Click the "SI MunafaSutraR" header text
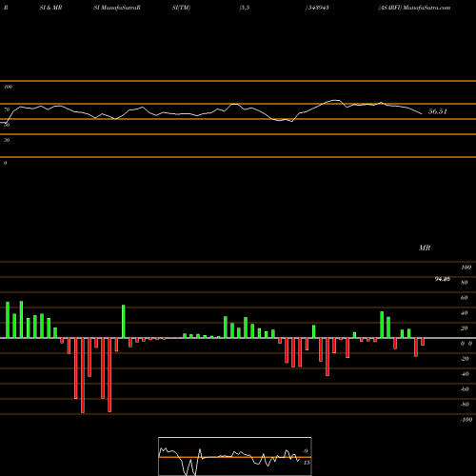Image resolution: width=476 pixels, height=476 pixels. point(117,8)
